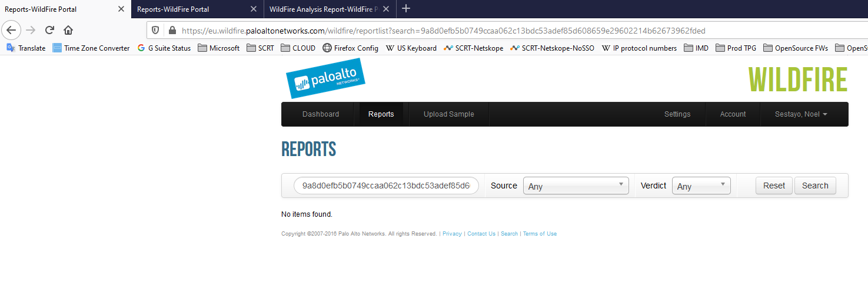Open the SCRT-Netskope-NoSSO bookmark
The height and width of the screenshot is (288, 868).
coord(553,48)
